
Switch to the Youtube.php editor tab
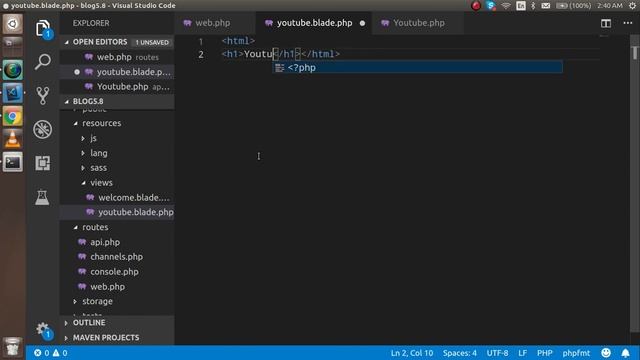point(418,23)
